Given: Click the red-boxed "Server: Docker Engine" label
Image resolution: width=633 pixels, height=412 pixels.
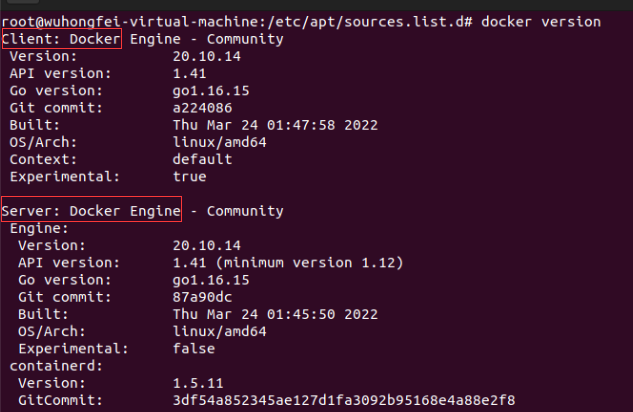Looking at the screenshot, I should (x=91, y=211).
